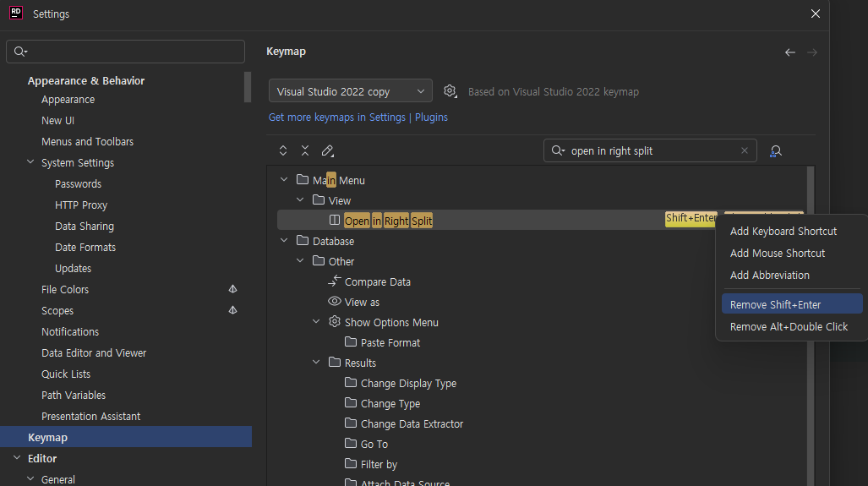The height and width of the screenshot is (486, 868).
Task: Click the Shift+Enter shortcut badge
Action: click(x=691, y=218)
